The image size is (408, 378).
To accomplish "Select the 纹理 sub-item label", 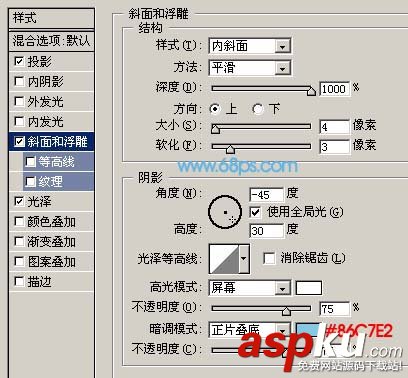I will coord(51,182).
